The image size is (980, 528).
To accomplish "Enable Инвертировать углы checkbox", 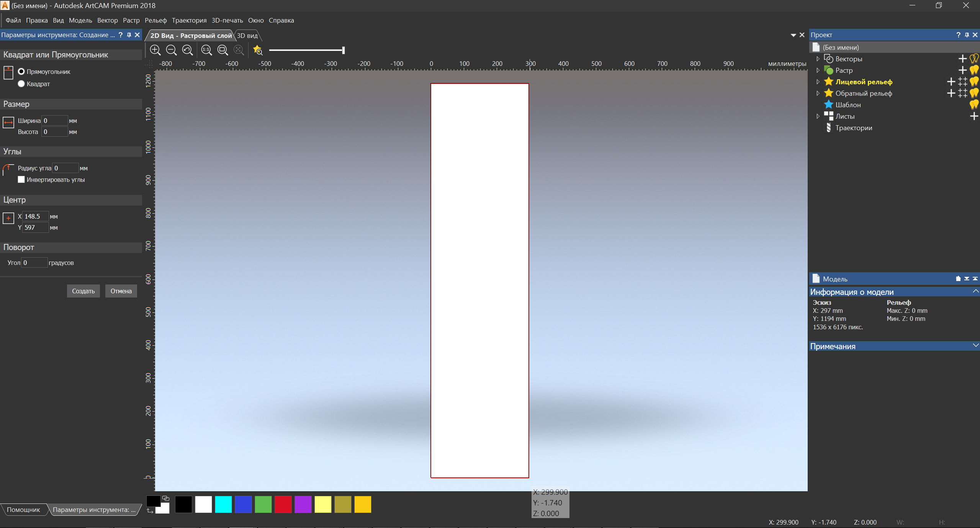I will (21, 180).
